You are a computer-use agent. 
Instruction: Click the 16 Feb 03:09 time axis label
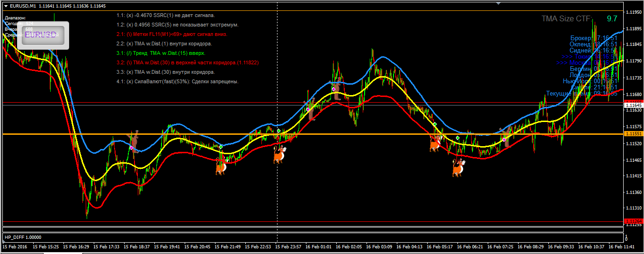click(x=379, y=247)
